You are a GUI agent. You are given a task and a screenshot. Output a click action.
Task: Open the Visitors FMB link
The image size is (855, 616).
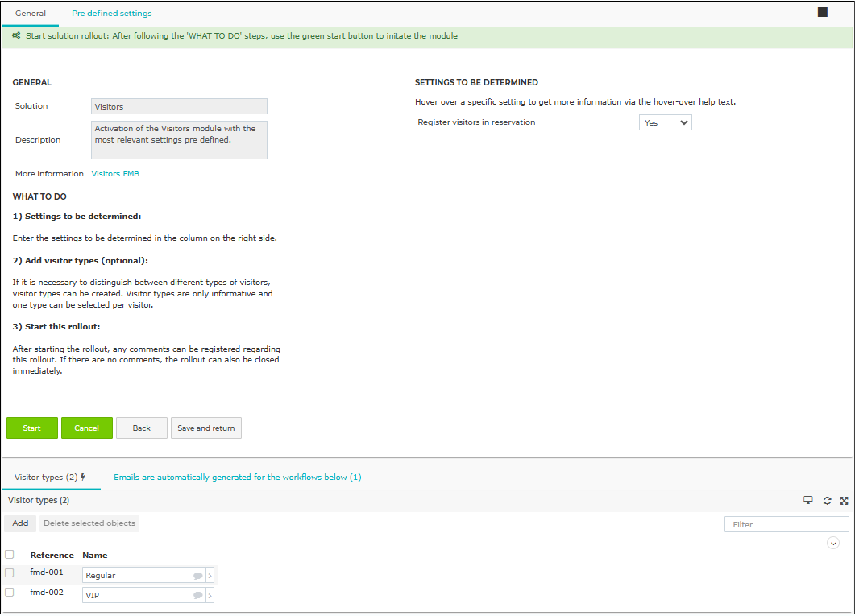(115, 174)
